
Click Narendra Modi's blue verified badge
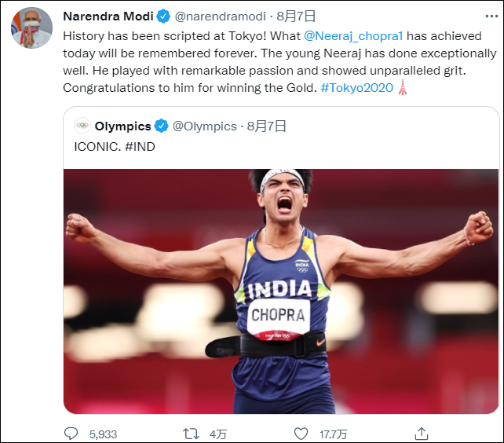coord(163,16)
